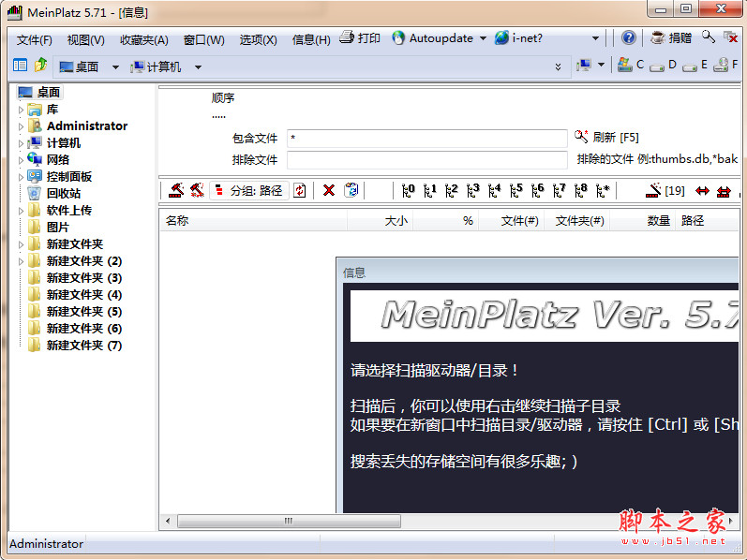This screenshot has width=747, height=560.
Task: Select 回收站 in the folder tree
Action: click(64, 193)
